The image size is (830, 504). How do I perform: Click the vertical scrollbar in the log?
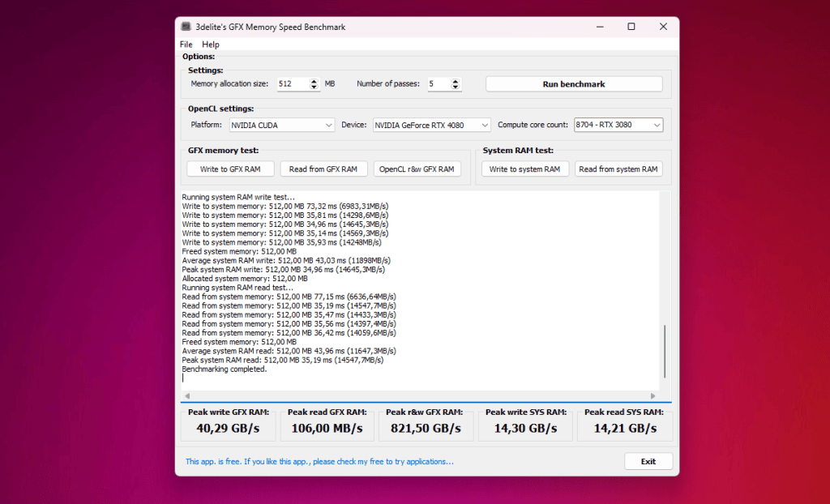(x=665, y=350)
